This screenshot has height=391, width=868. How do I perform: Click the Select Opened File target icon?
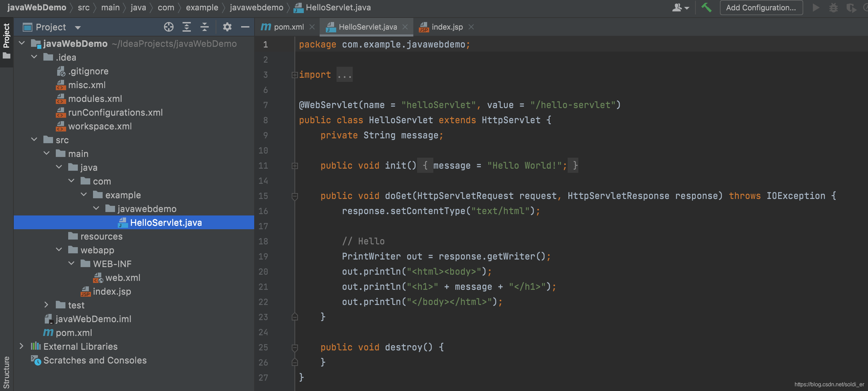(x=169, y=27)
